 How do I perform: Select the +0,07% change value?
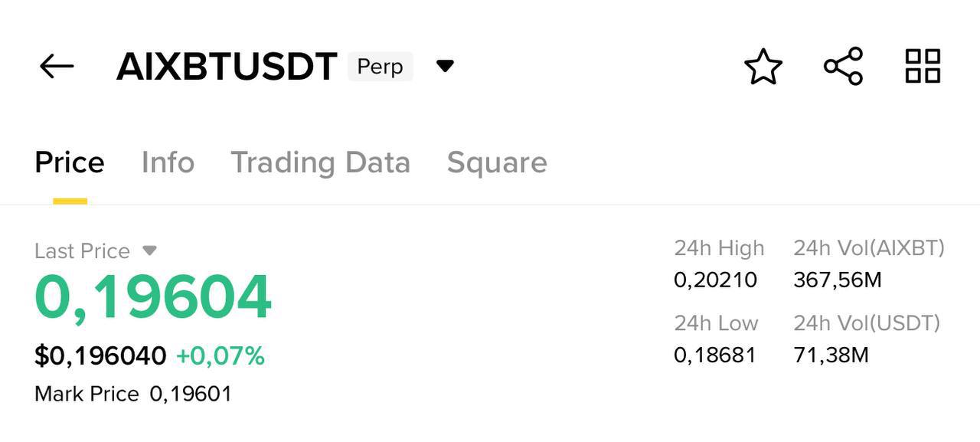(x=220, y=356)
